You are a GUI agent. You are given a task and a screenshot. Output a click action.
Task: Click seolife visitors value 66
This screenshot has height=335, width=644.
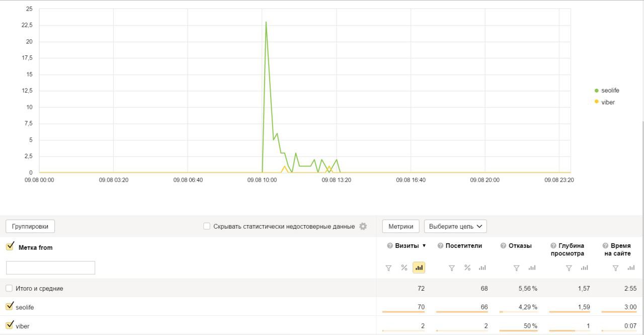coord(484,307)
